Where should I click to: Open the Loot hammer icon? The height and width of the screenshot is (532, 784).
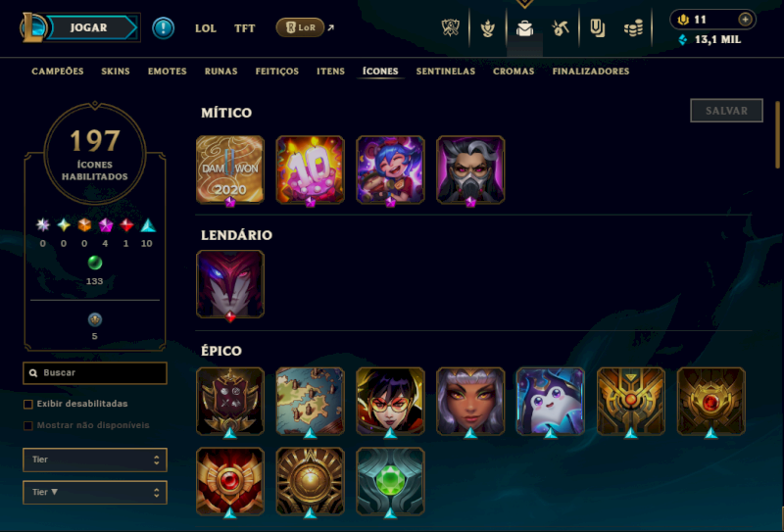561,28
